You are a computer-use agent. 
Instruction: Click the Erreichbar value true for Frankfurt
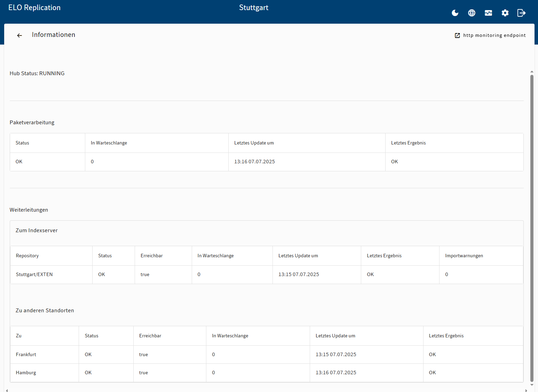pyautogui.click(x=143, y=354)
